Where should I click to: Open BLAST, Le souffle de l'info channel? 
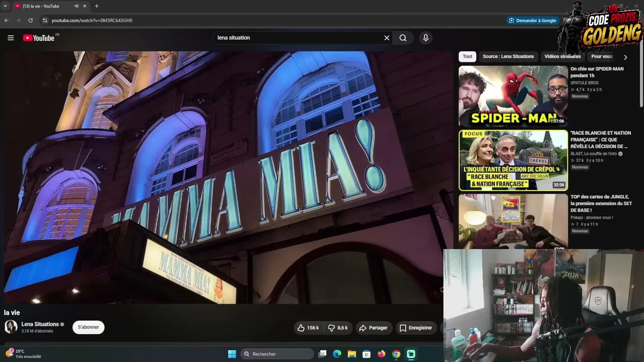point(594,154)
